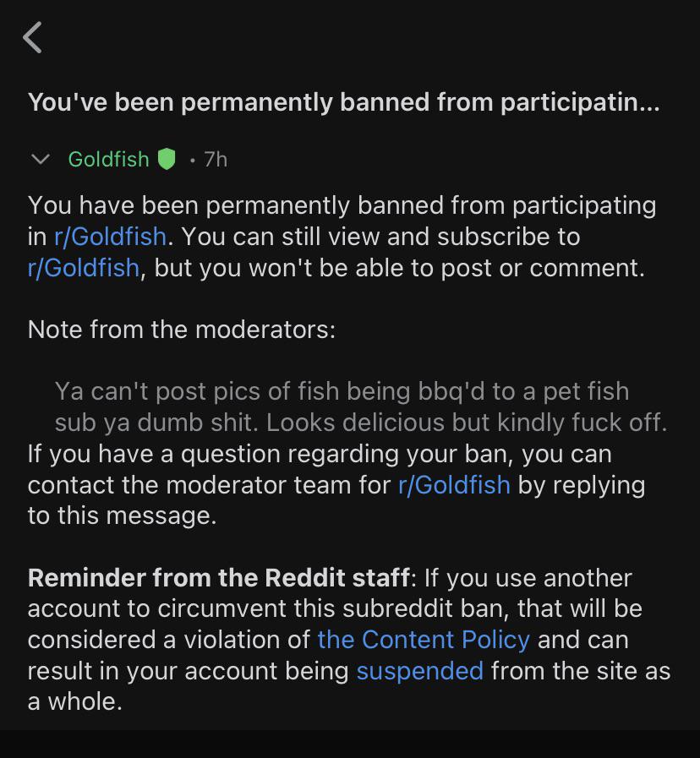Tap the green moderator shield icon
The height and width of the screenshot is (758, 700).
(x=167, y=159)
